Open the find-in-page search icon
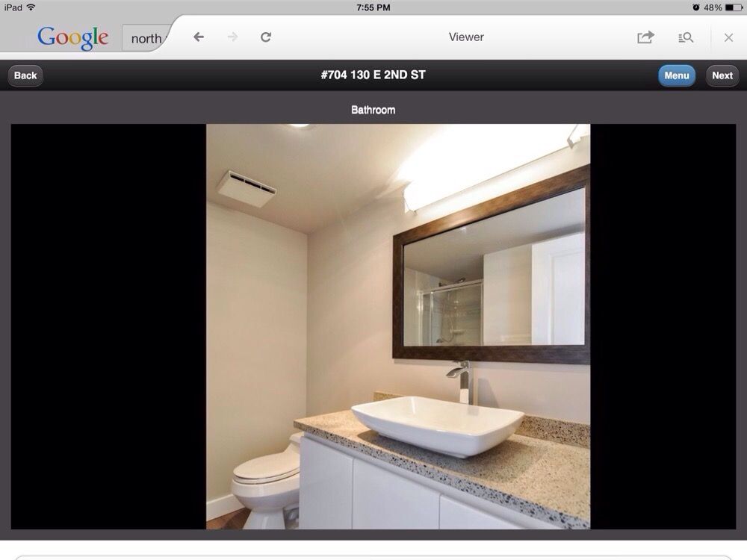This screenshot has height=560, width=747. click(686, 37)
